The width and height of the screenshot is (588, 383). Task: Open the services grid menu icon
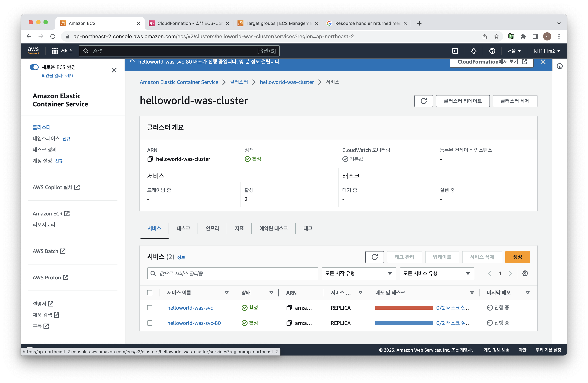coord(55,51)
